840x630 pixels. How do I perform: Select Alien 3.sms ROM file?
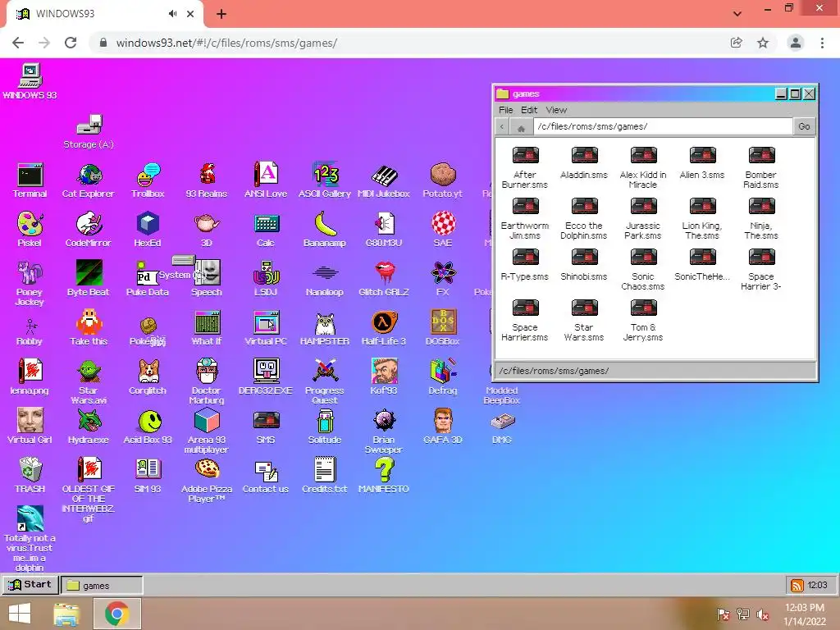tap(702, 163)
